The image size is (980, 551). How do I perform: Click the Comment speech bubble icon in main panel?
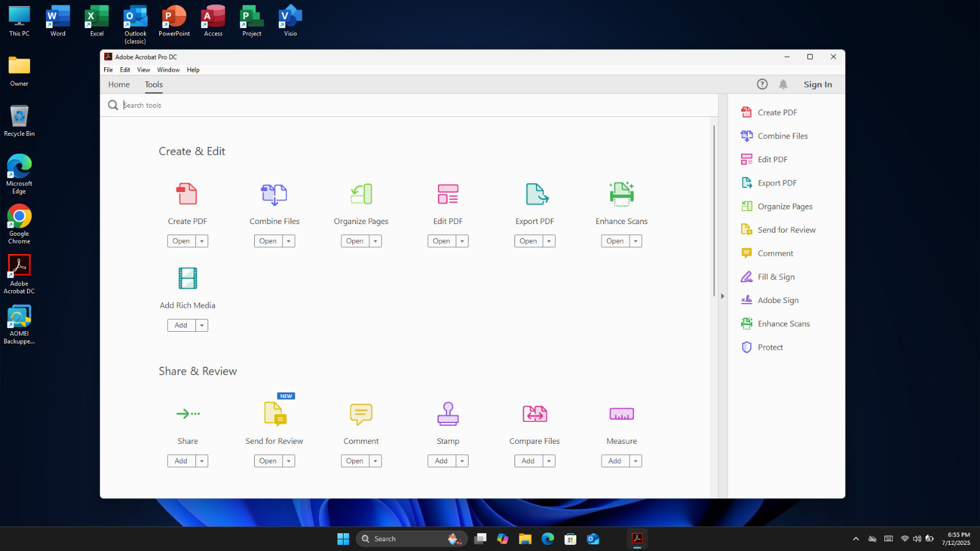point(361,414)
